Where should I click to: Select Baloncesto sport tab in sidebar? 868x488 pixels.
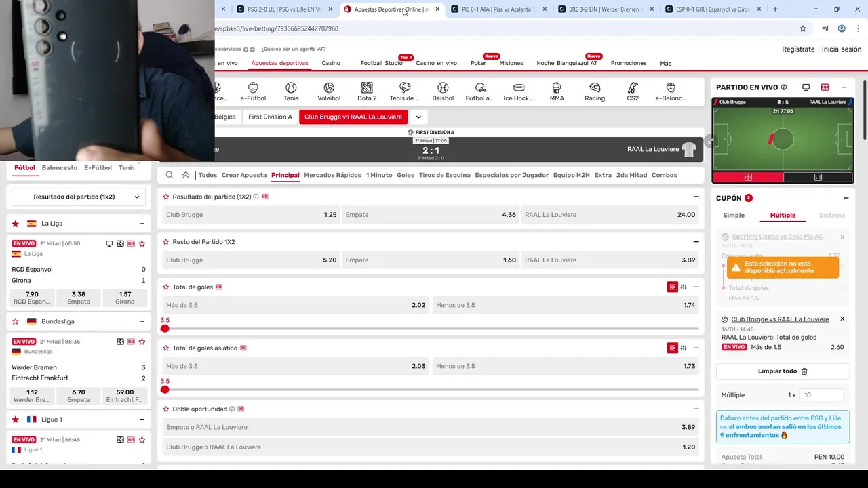[60, 168]
